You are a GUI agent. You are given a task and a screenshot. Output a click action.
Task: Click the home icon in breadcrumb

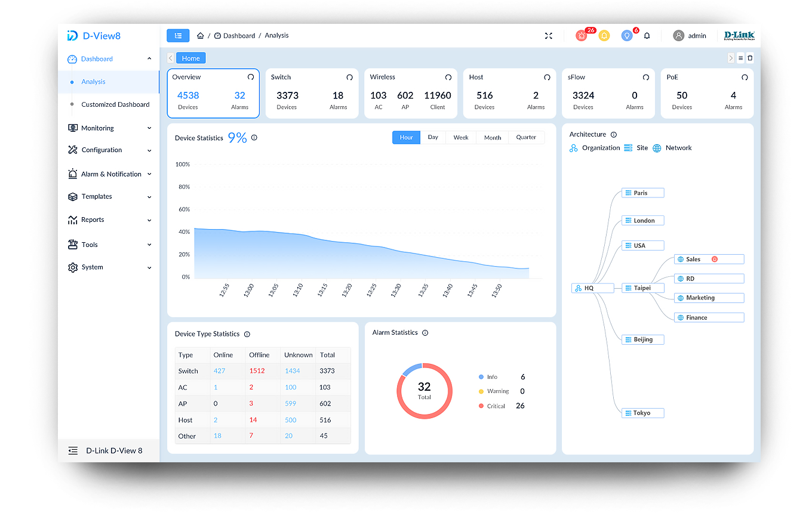(x=201, y=36)
